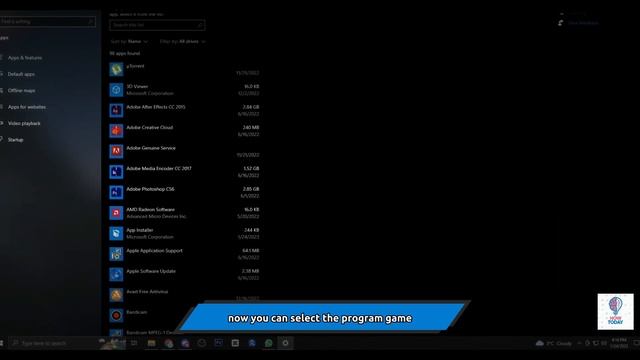Click the Give feedback link
Image resolution: width=640 pixels, height=360 pixels.
pyautogui.click(x=583, y=23)
